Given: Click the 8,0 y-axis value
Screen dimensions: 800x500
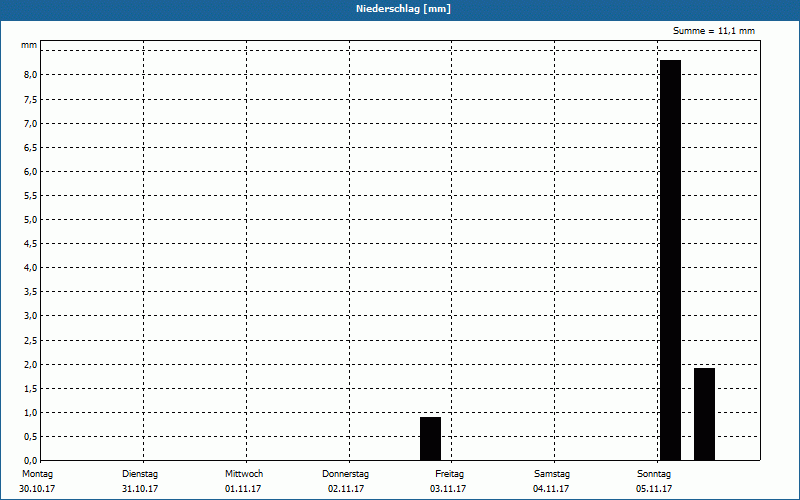Looking at the screenshot, I should pyautogui.click(x=31, y=75).
